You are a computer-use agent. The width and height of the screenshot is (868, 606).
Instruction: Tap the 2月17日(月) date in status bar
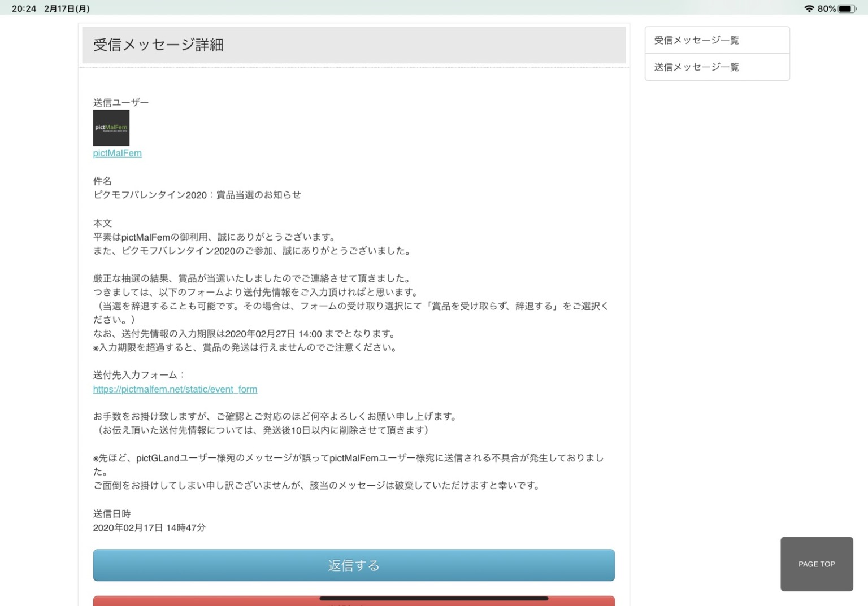click(x=67, y=8)
